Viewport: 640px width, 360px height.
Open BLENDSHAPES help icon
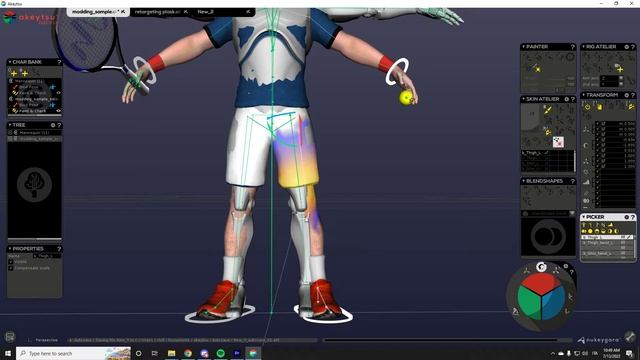572,181
